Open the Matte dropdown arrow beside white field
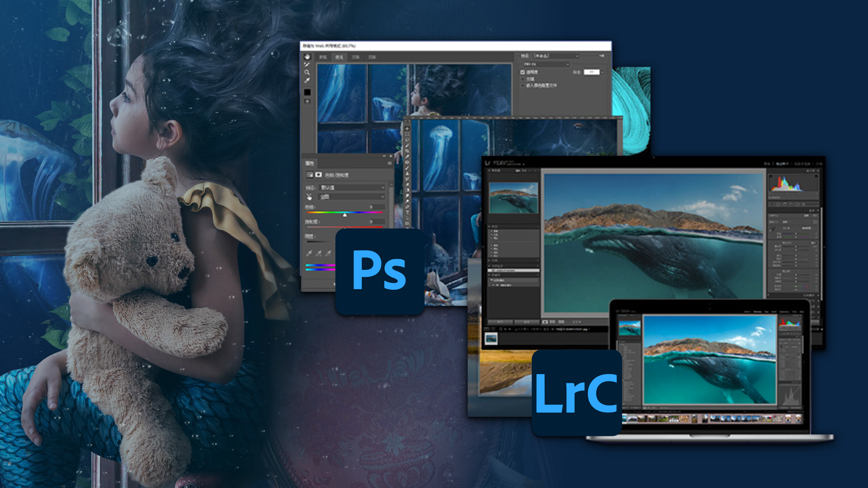 click(602, 72)
